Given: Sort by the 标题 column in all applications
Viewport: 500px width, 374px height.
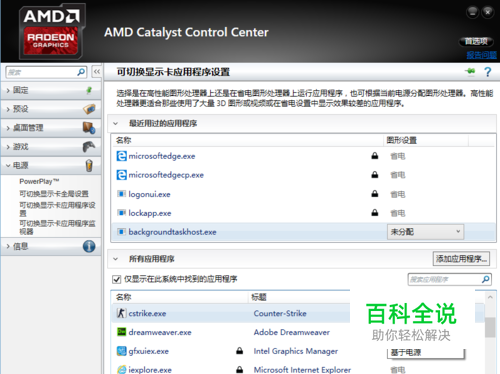Looking at the screenshot, I should tap(299, 297).
